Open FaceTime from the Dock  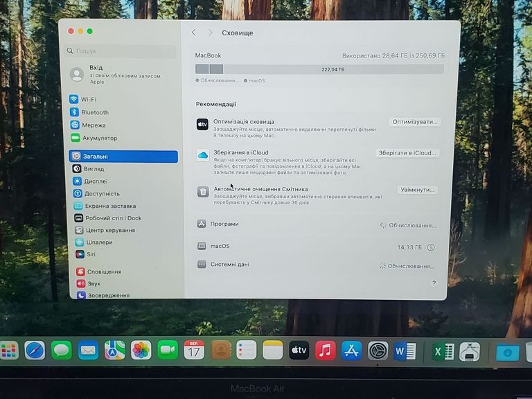pyautogui.click(x=168, y=350)
